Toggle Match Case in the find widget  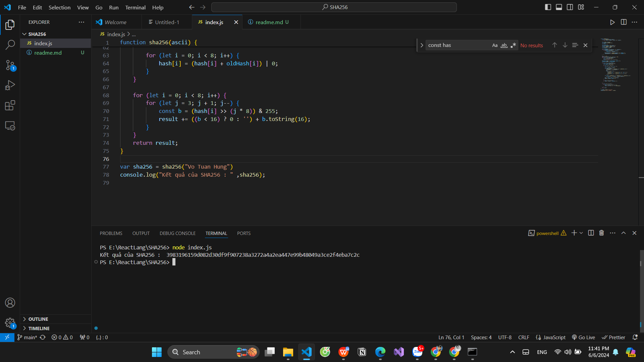coord(495,45)
